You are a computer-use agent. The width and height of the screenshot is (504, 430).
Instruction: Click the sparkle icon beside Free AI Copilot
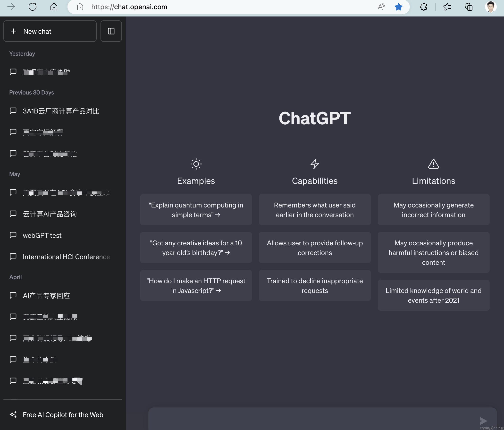pos(13,415)
